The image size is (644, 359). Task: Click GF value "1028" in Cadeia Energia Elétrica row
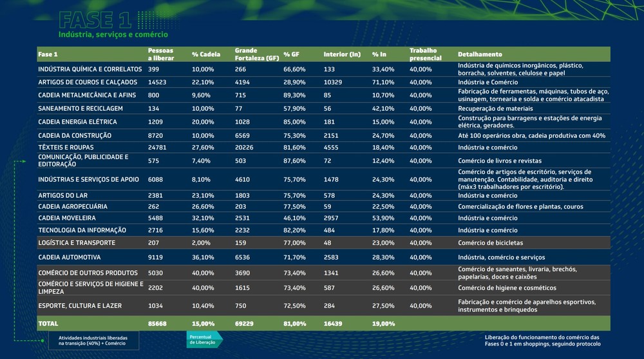242,122
